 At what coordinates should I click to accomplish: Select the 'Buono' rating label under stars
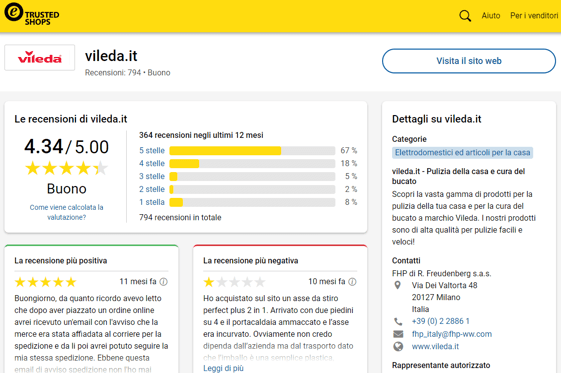(x=67, y=188)
